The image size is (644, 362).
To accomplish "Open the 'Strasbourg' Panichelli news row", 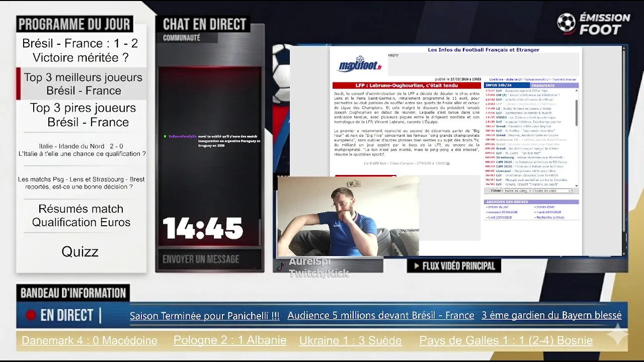I will tap(525, 157).
